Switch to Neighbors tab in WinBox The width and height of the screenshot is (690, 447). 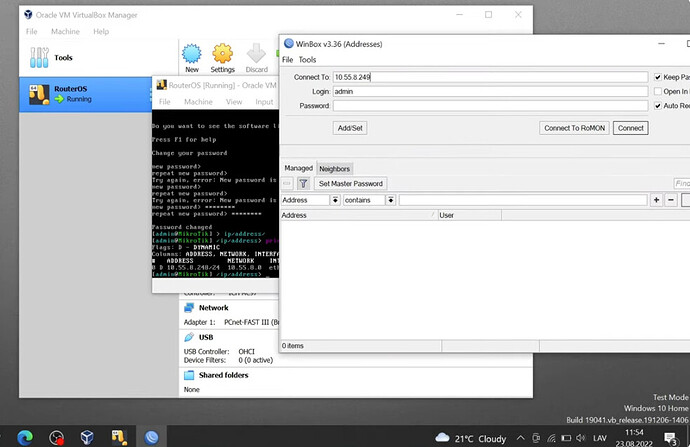coord(334,169)
